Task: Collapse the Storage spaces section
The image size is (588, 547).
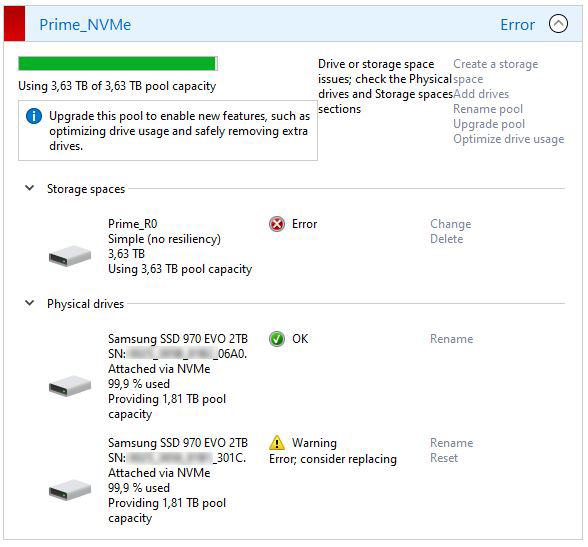Action: (x=29, y=188)
